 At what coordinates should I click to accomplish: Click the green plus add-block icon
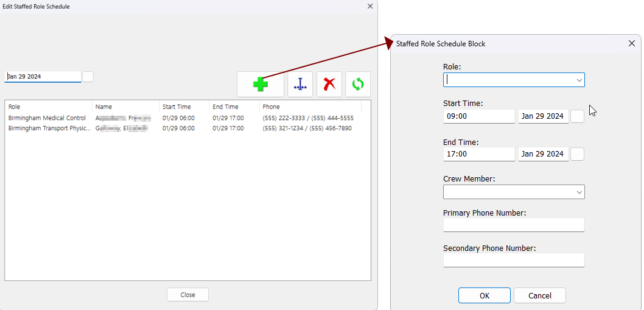[x=261, y=84]
